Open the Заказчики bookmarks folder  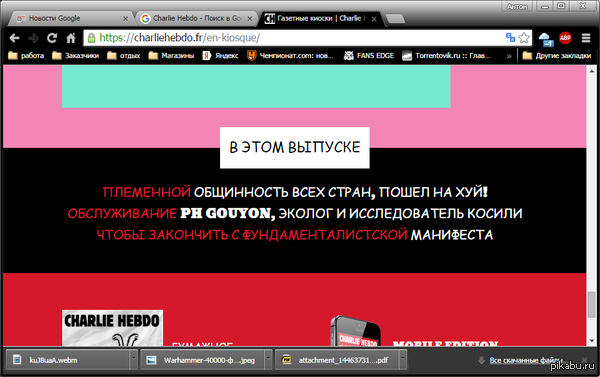(x=75, y=55)
